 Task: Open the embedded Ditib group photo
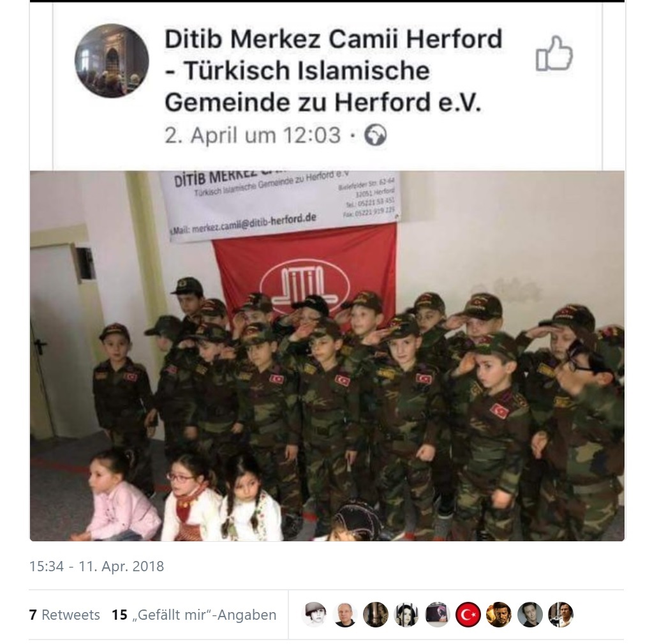[327, 356]
